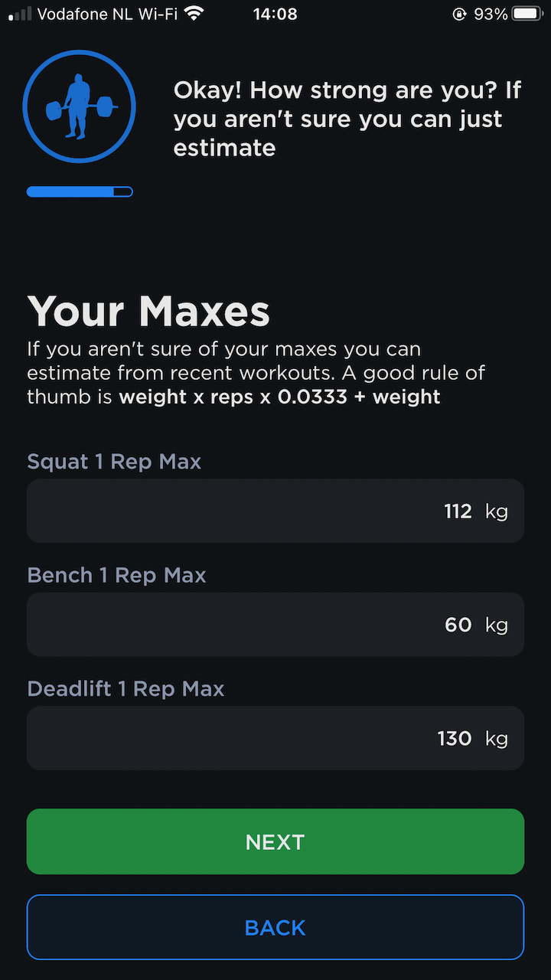Tap the Wi-Fi status icon
This screenshot has width=551, height=980.
click(x=194, y=13)
